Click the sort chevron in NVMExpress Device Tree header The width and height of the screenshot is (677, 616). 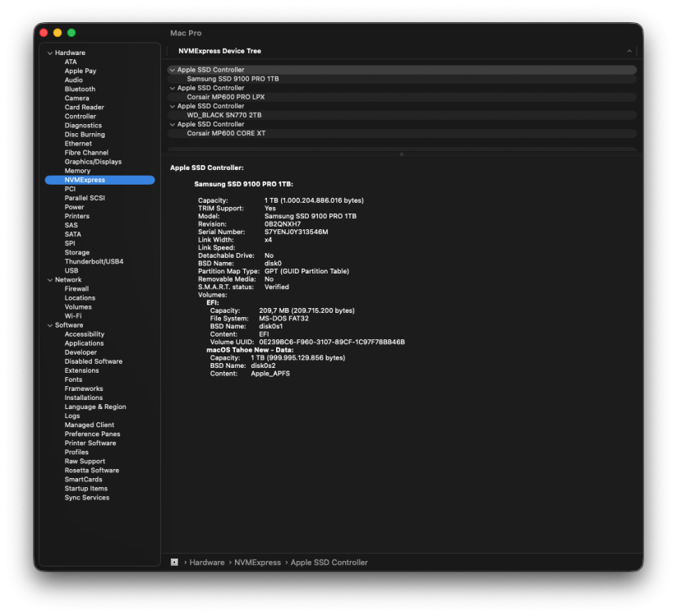[x=629, y=51]
